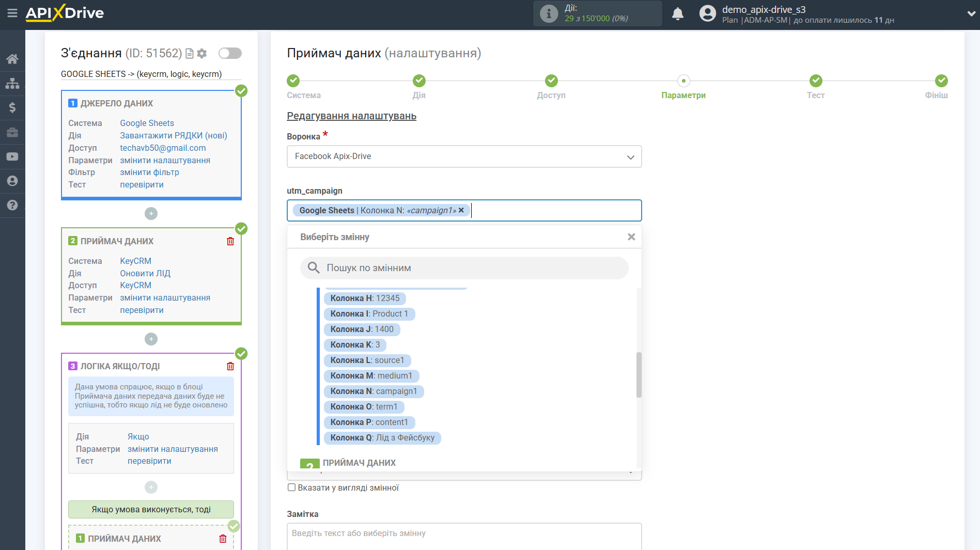Click the actions info icon
This screenshot has height=550, width=980.
[x=549, y=13]
